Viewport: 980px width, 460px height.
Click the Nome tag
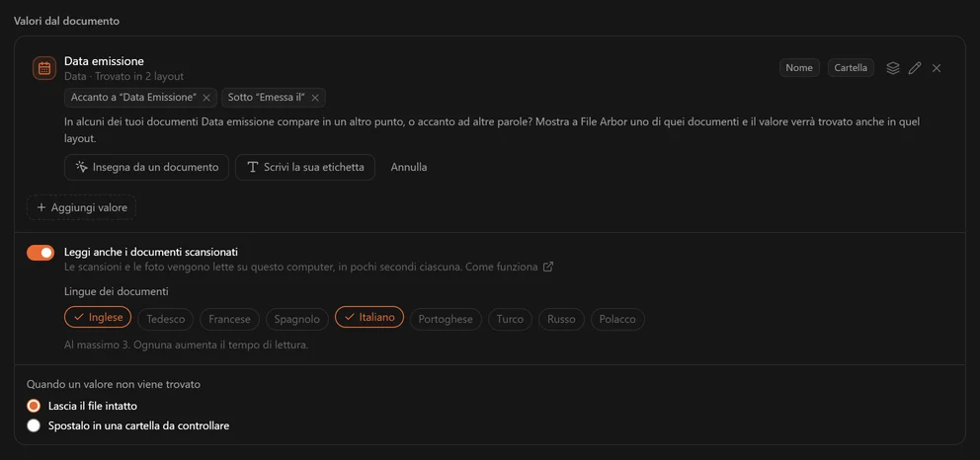(799, 68)
